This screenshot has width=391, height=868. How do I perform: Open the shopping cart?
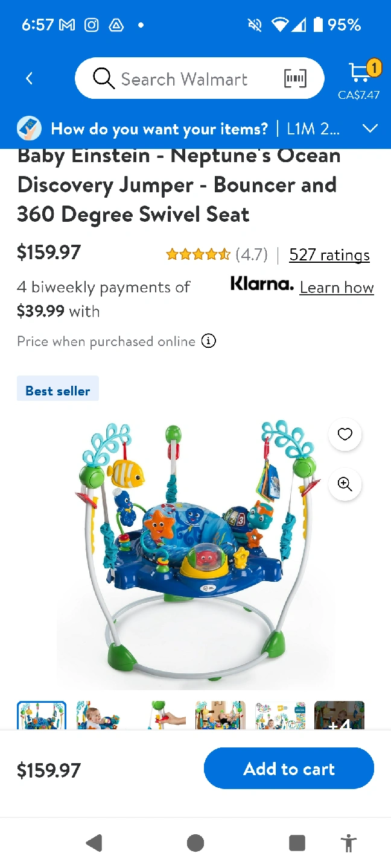361,74
